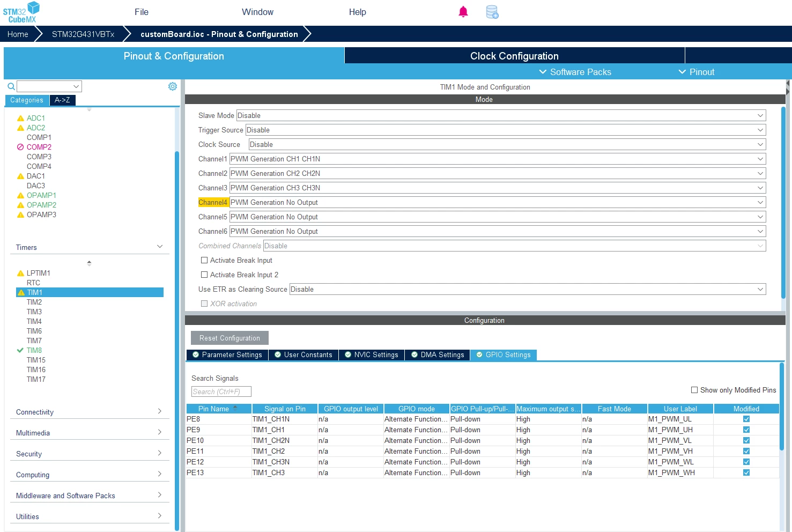Viewport: 792px width, 532px height.
Task: Switch to Pinout & Configuration tab
Action: (x=174, y=56)
